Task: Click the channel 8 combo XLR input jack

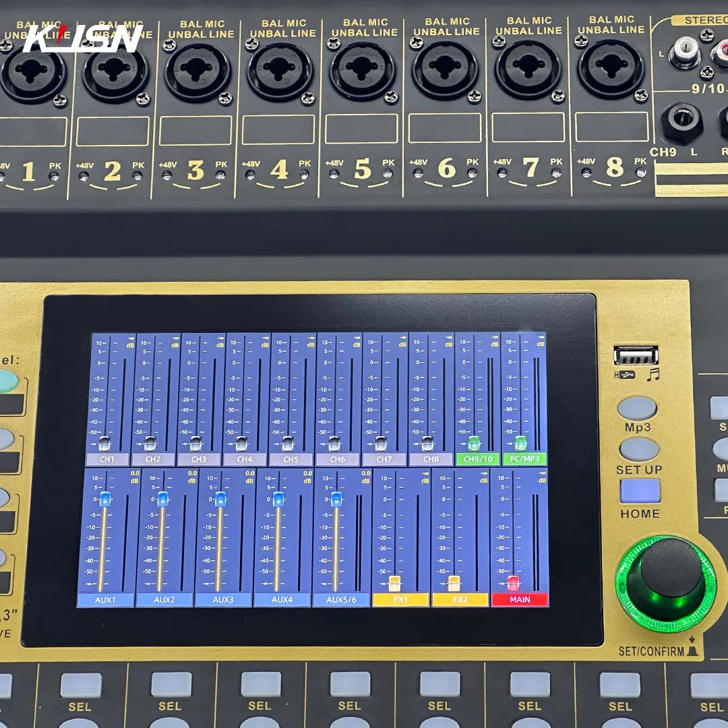Action: pyautogui.click(x=611, y=69)
